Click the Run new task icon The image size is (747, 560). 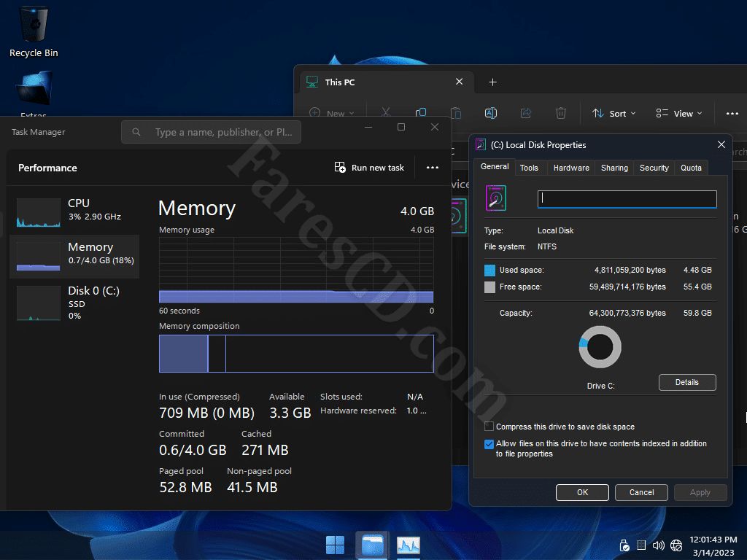point(340,167)
